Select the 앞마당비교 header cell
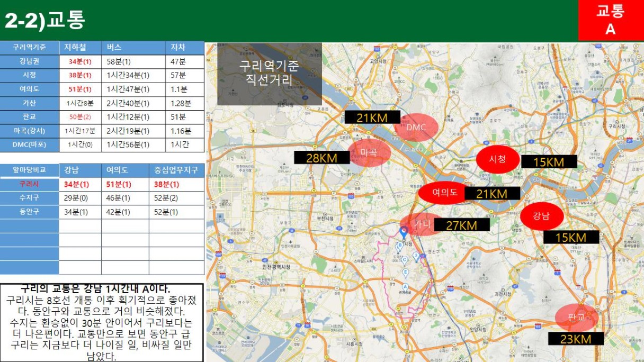This screenshot has width=644, height=362. tap(29, 170)
